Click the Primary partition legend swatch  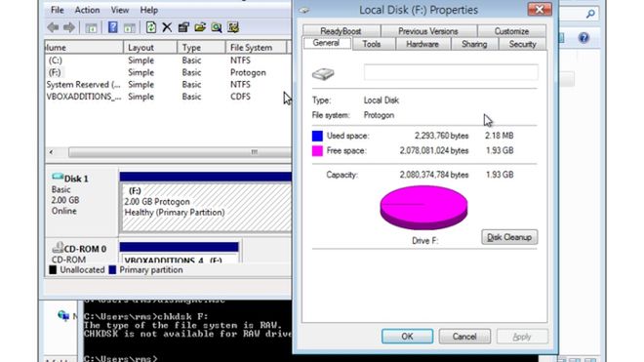click(112, 270)
